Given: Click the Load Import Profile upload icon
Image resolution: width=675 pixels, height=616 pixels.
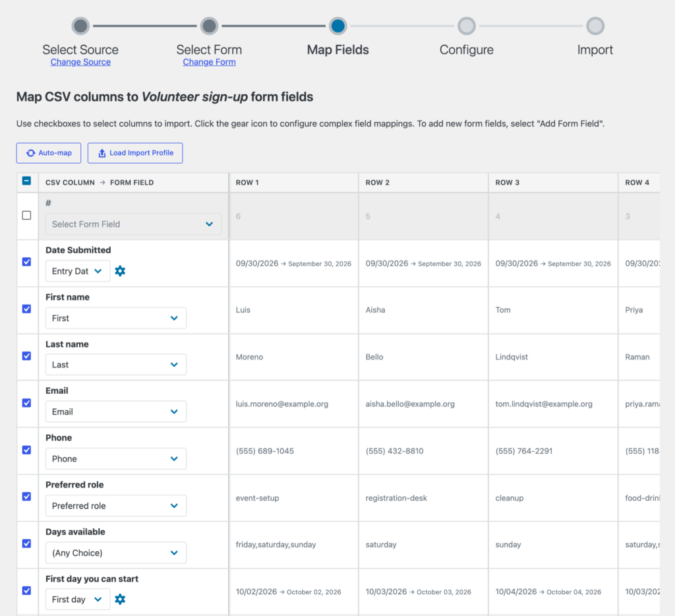Looking at the screenshot, I should tap(102, 153).
